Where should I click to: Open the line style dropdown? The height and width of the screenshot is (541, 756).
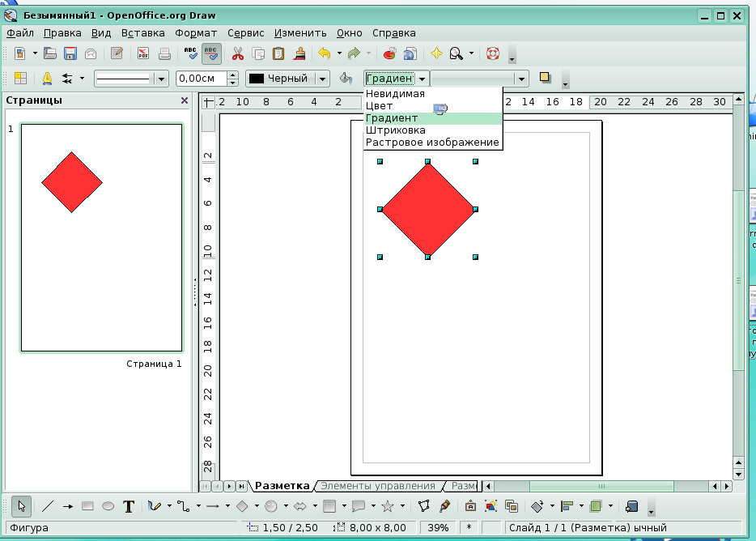click(x=161, y=79)
